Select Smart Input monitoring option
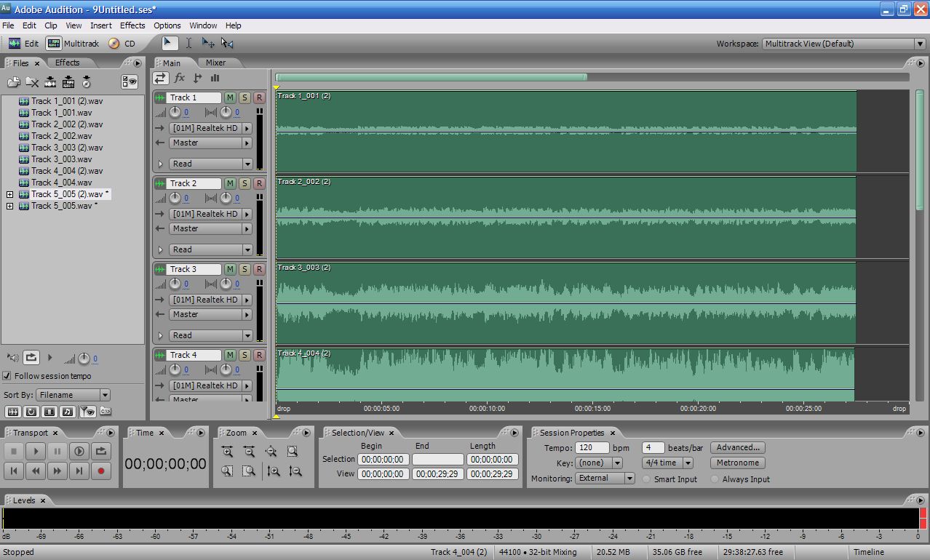The width and height of the screenshot is (930, 560). [648, 479]
